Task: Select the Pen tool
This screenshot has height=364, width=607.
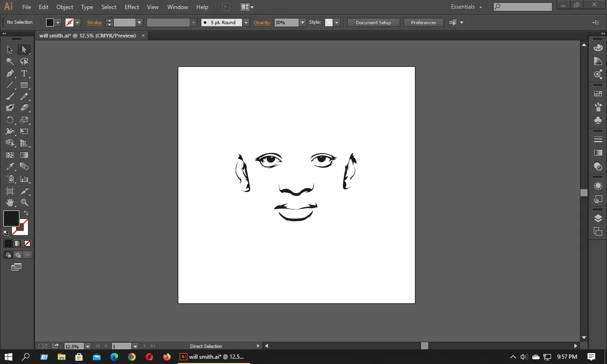Action: click(x=10, y=73)
